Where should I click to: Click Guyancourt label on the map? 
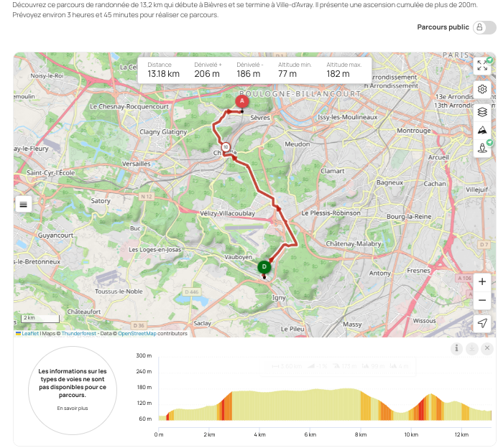point(55,235)
